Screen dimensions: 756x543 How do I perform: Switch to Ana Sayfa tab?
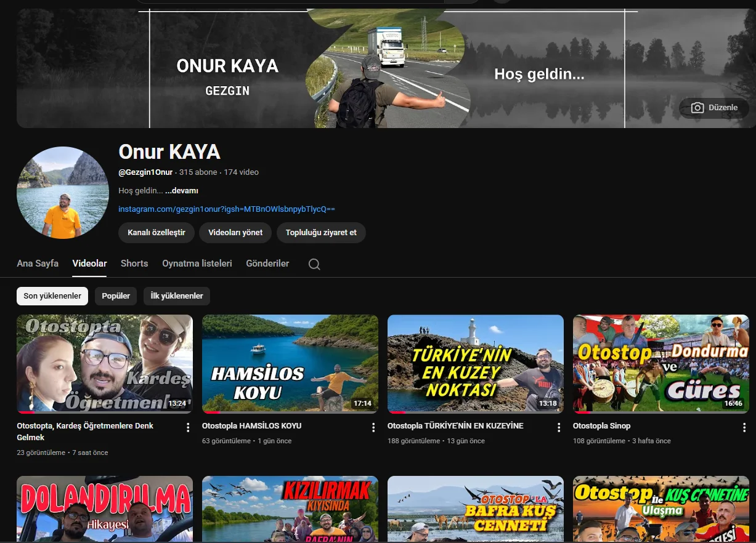coord(38,263)
